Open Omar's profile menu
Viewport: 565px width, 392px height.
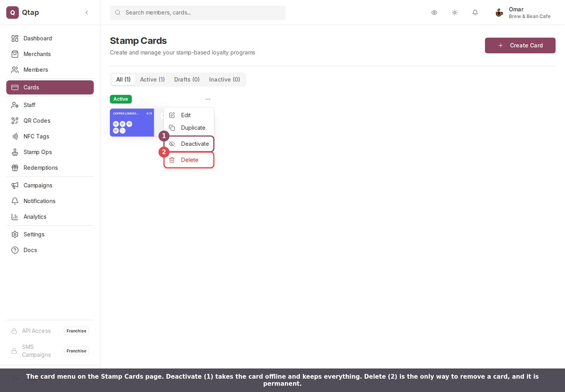point(523,13)
